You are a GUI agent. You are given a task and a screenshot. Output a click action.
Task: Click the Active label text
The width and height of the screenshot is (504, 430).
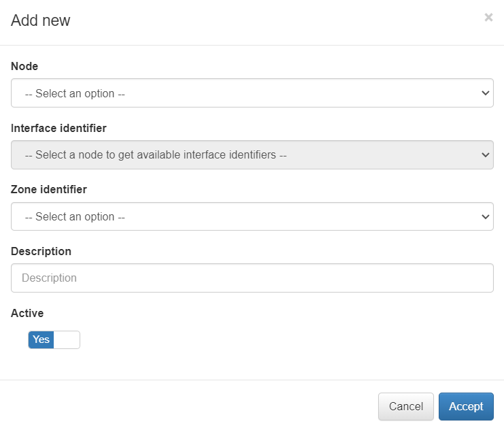27,313
